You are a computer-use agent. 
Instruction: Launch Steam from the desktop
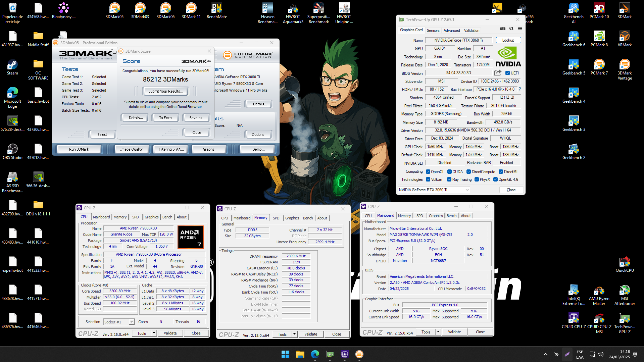12,67
